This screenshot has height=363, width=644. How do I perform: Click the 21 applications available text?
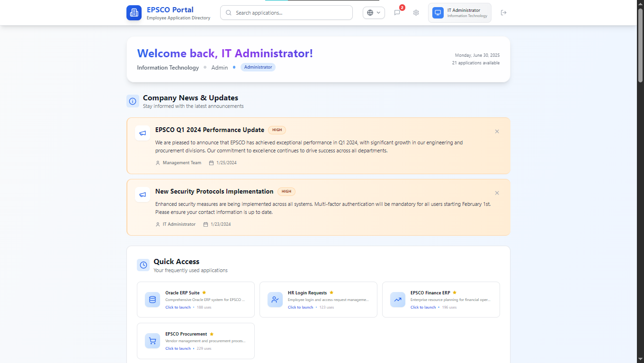[x=476, y=63]
